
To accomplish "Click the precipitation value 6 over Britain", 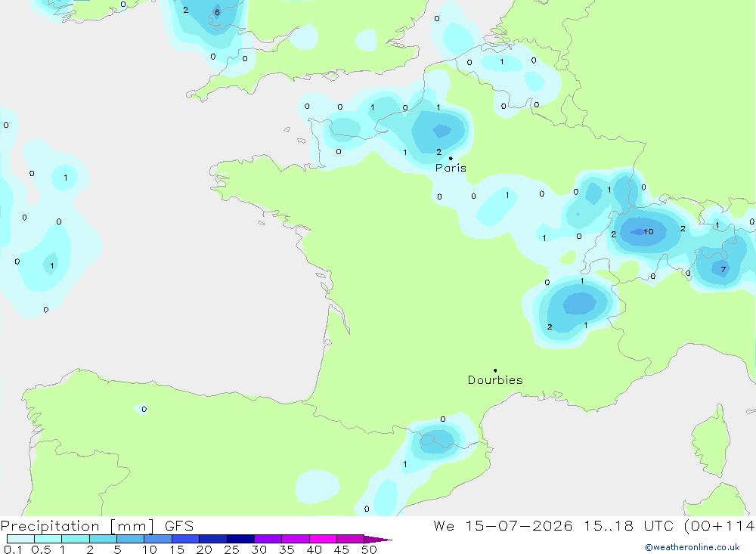I will [x=217, y=13].
